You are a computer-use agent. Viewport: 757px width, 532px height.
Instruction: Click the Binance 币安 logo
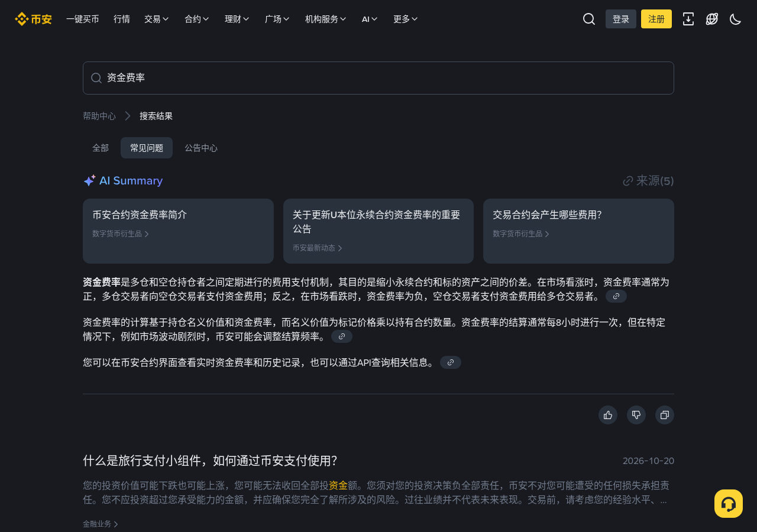click(33, 19)
